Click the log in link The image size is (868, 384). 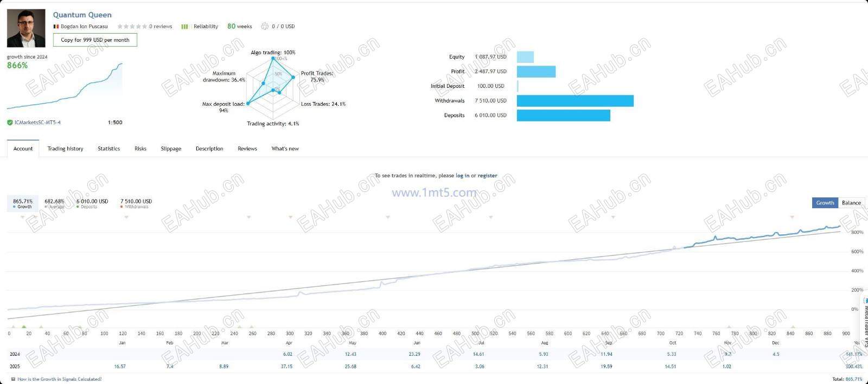tap(463, 176)
